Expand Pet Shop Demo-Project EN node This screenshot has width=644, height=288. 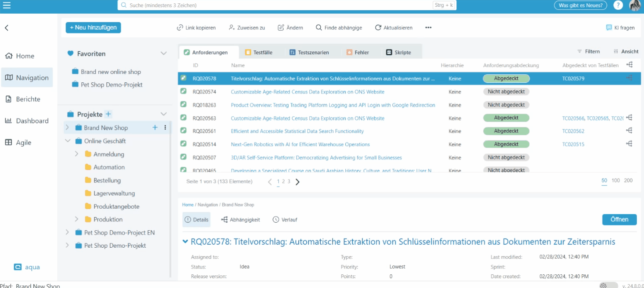pos(67,232)
